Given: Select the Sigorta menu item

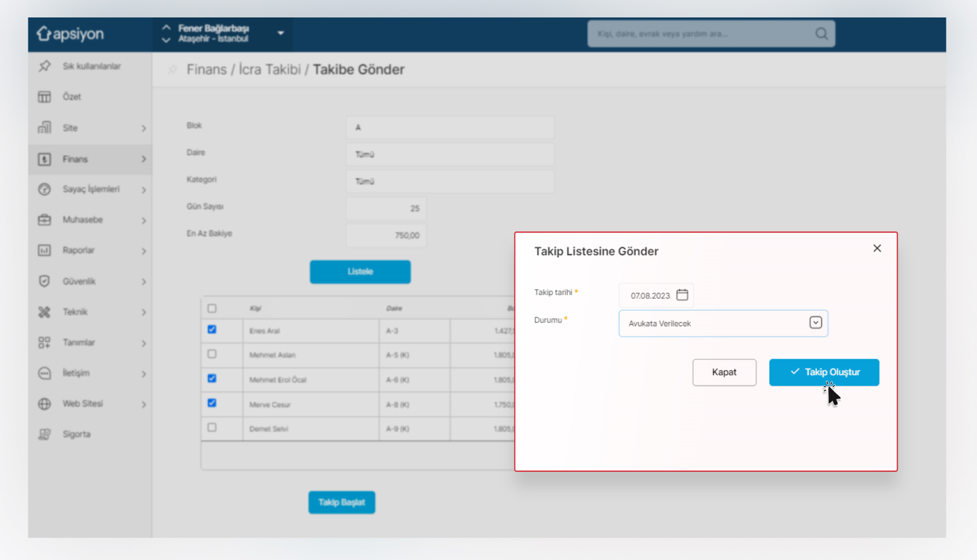Looking at the screenshot, I should [x=90, y=434].
